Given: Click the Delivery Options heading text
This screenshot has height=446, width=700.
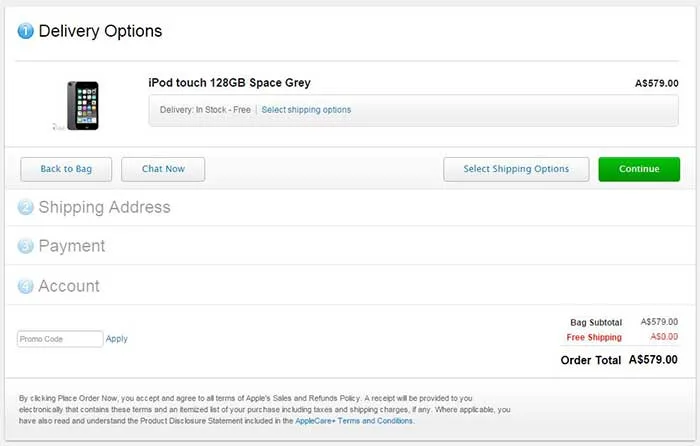Looking at the screenshot, I should click(x=100, y=31).
